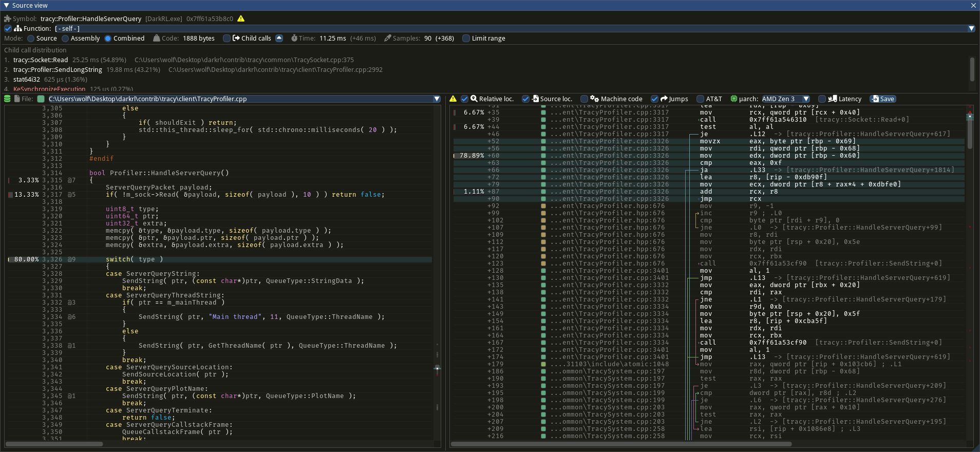Click the stopwatch Time icon
The image size is (980, 452).
(x=294, y=38)
